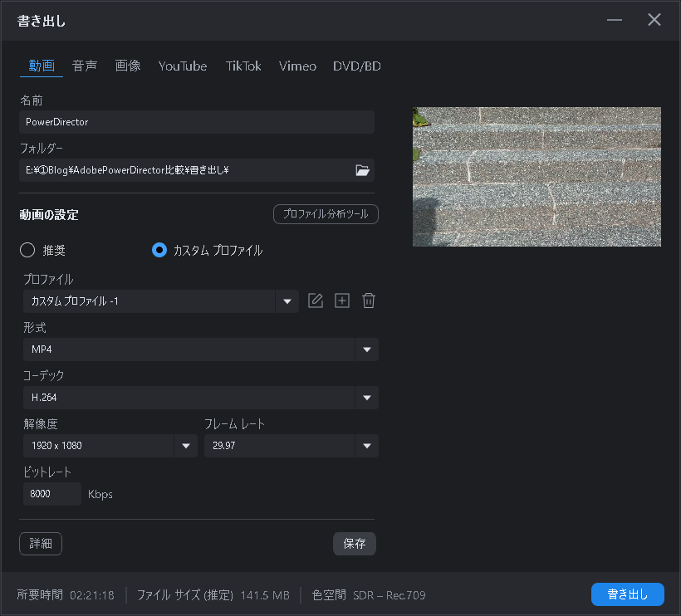Viewport: 681px width, 616px height.
Task: Delete カスタム プロファイル -1 via trash icon
Action: pos(368,301)
